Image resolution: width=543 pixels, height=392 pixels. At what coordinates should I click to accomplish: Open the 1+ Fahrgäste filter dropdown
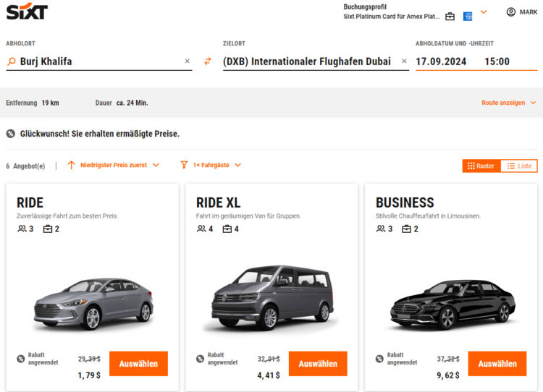(211, 166)
